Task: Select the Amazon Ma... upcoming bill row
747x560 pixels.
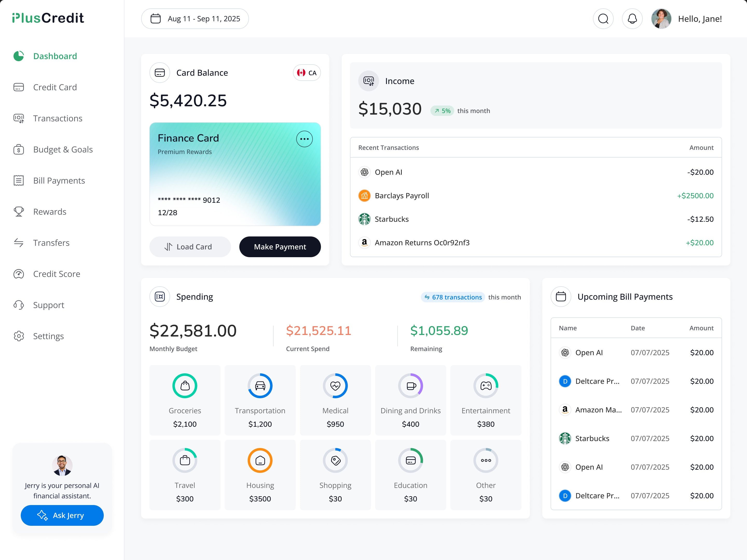Action: 636,410
